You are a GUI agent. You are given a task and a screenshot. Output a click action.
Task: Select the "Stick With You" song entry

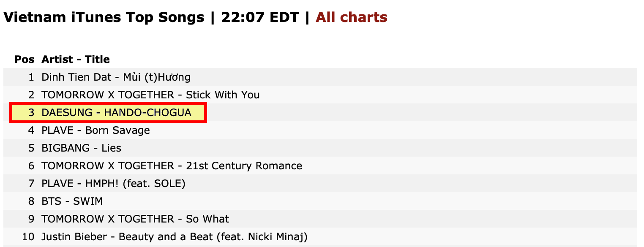coord(150,95)
